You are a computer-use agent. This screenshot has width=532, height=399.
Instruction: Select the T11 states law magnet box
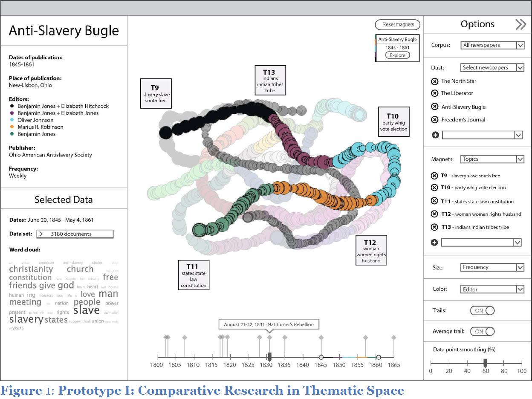(x=194, y=275)
